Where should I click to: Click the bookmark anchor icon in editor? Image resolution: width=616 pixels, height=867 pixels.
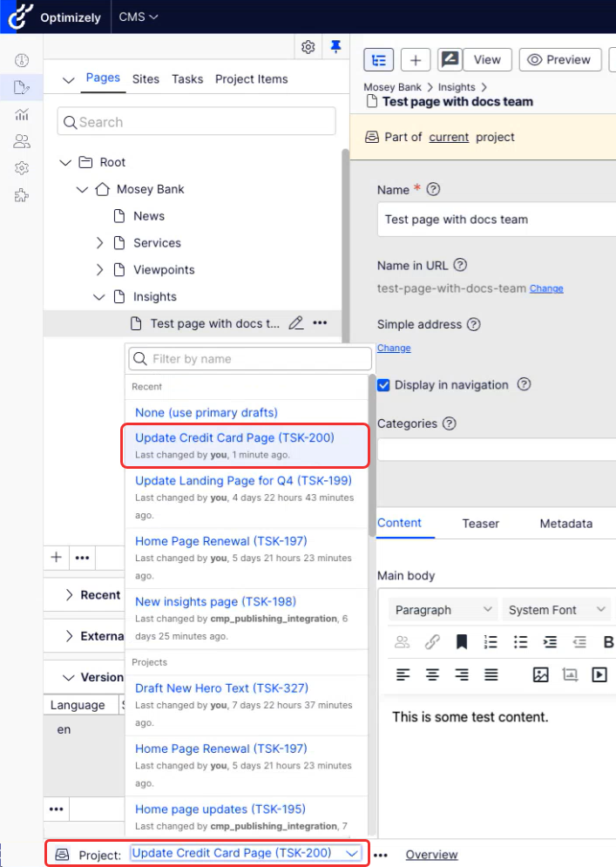tap(462, 642)
